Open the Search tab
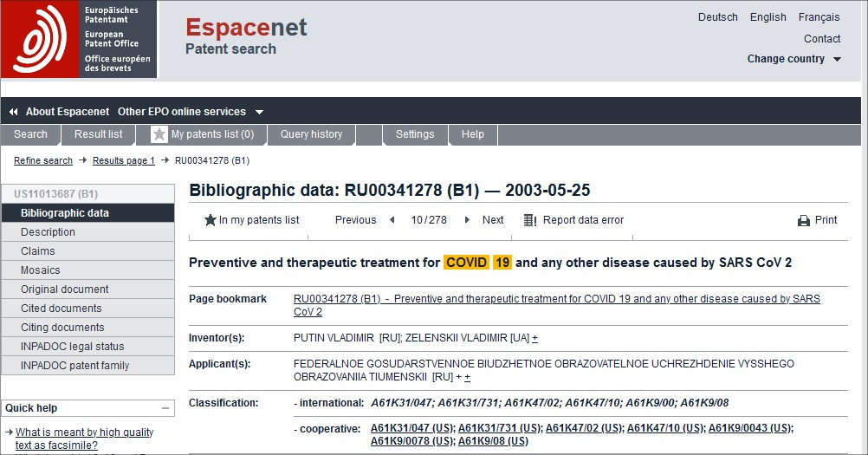This screenshot has width=868, height=455. [30, 134]
